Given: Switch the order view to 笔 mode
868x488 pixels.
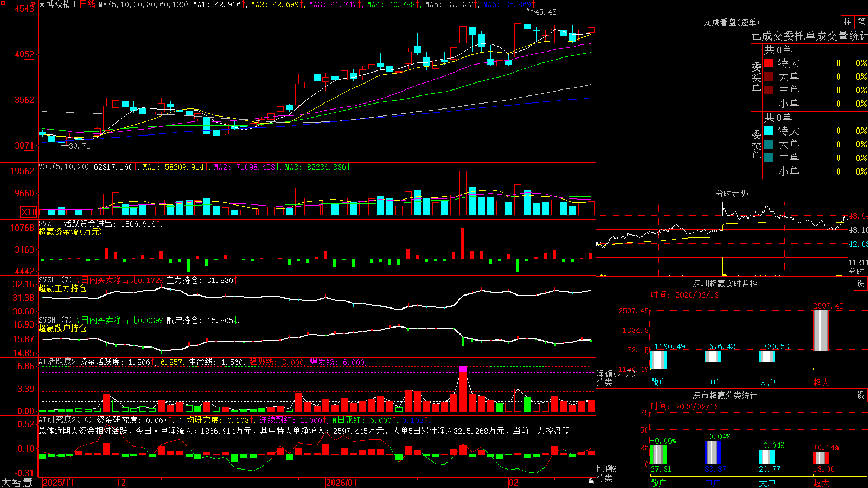Looking at the screenshot, I should [x=861, y=22].
